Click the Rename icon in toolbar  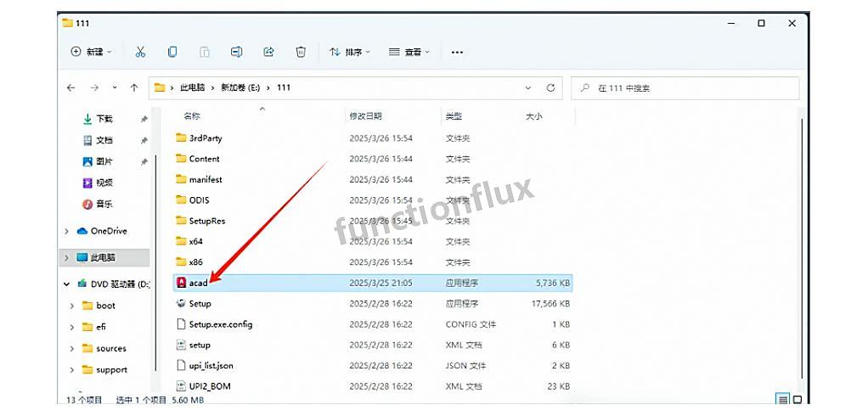click(x=236, y=52)
